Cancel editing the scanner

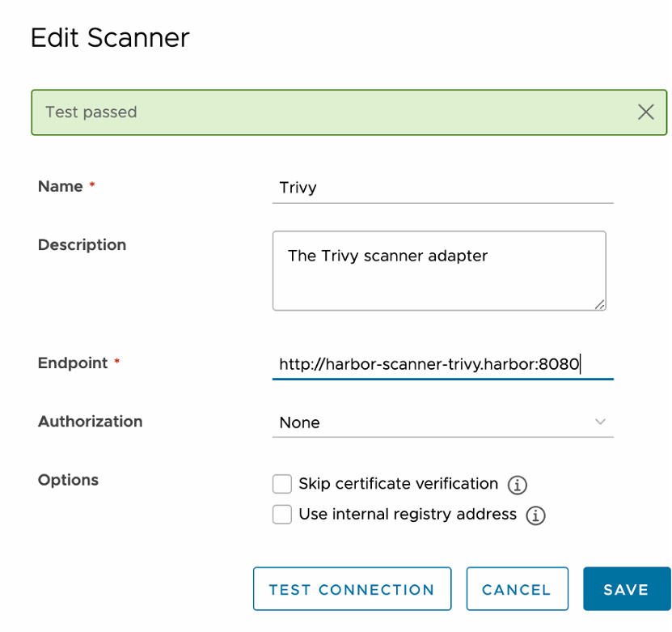(518, 588)
